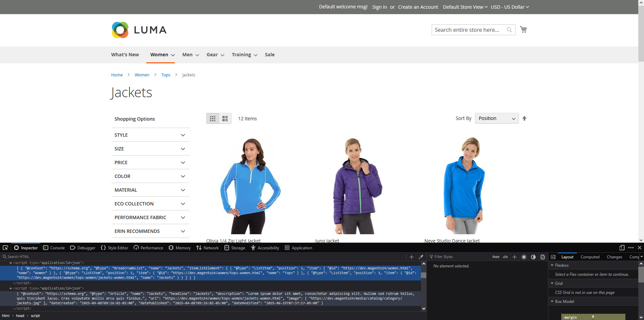Collapse the first ld+json script node
Viewport: 644px width, 320px height.
click(11, 263)
